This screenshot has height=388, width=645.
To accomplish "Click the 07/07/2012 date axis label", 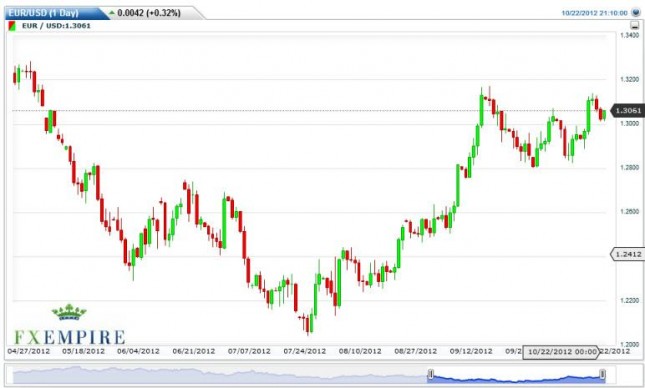I will tap(249, 351).
